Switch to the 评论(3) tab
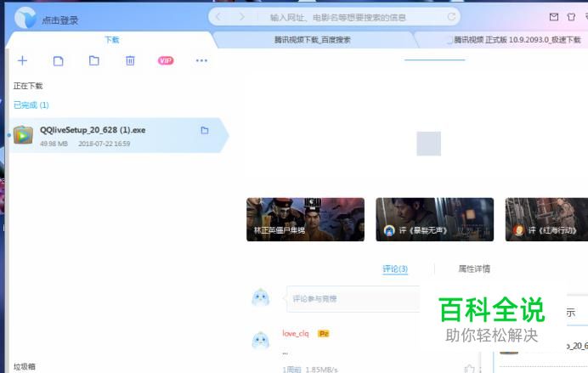Image resolution: width=588 pixels, height=373 pixels. 395,268
